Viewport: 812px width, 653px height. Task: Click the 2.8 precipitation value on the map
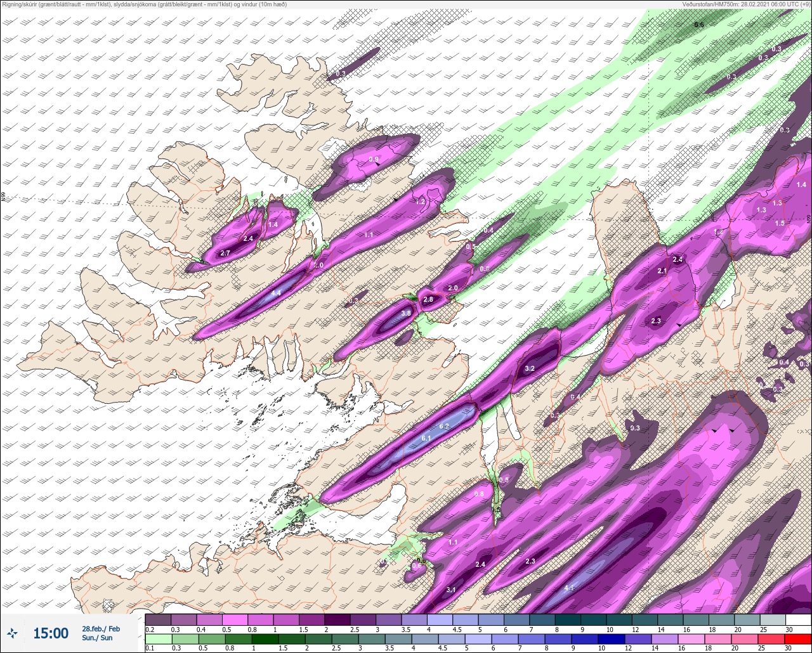[x=428, y=299]
